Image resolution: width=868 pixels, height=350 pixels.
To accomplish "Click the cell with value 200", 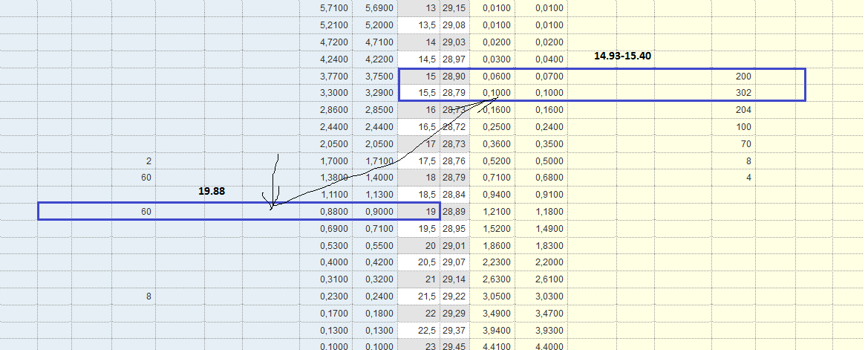I will coord(743,77).
